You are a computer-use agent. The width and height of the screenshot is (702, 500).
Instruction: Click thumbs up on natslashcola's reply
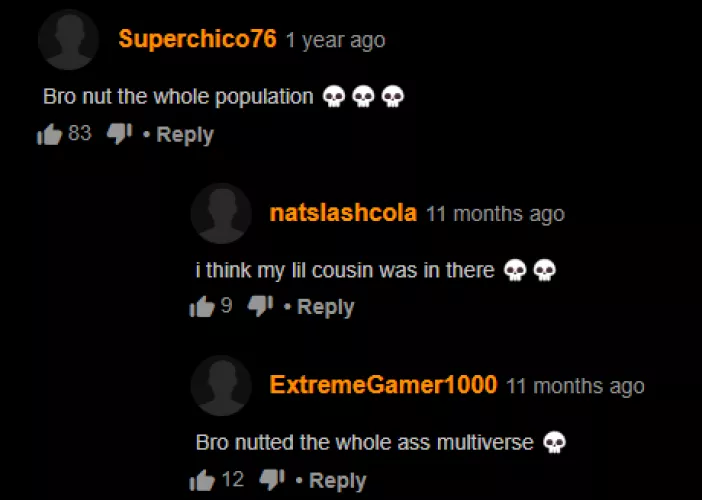coord(202,307)
